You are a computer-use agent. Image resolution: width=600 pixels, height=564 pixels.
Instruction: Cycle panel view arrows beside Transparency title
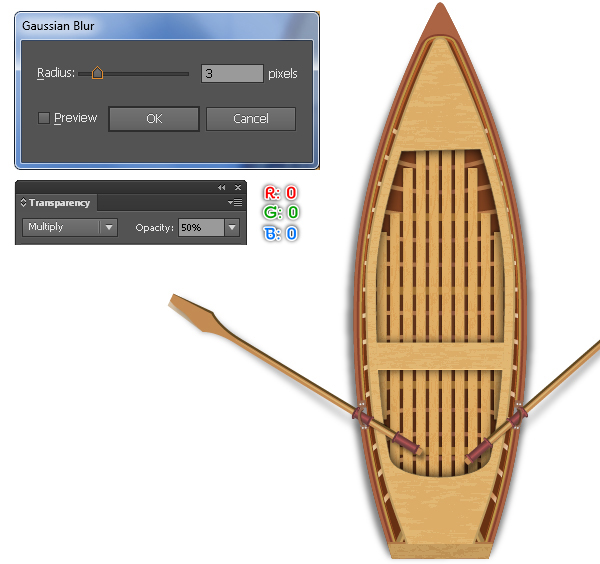[x=23, y=202]
